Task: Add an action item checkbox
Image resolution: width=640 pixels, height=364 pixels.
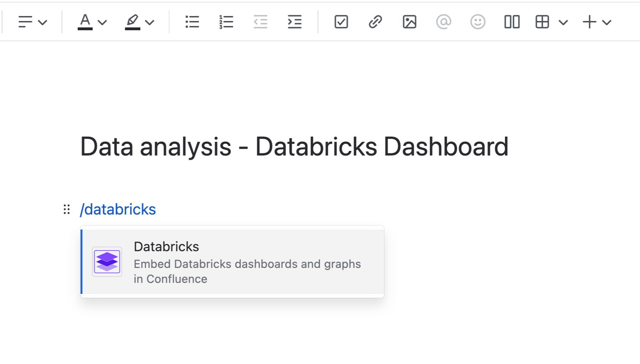Action: coord(341,22)
